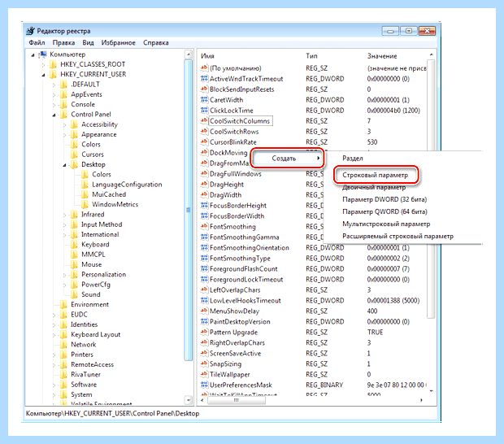Click the string icon of (По умолчанию)
The height and width of the screenshot is (444, 504).
point(204,67)
